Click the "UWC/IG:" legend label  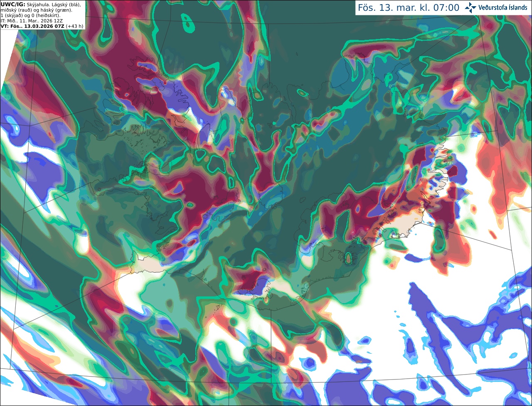12,4
